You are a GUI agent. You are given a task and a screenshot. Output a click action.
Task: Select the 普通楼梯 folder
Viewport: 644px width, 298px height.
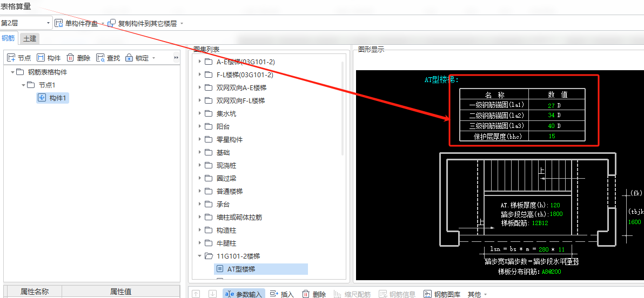230,191
